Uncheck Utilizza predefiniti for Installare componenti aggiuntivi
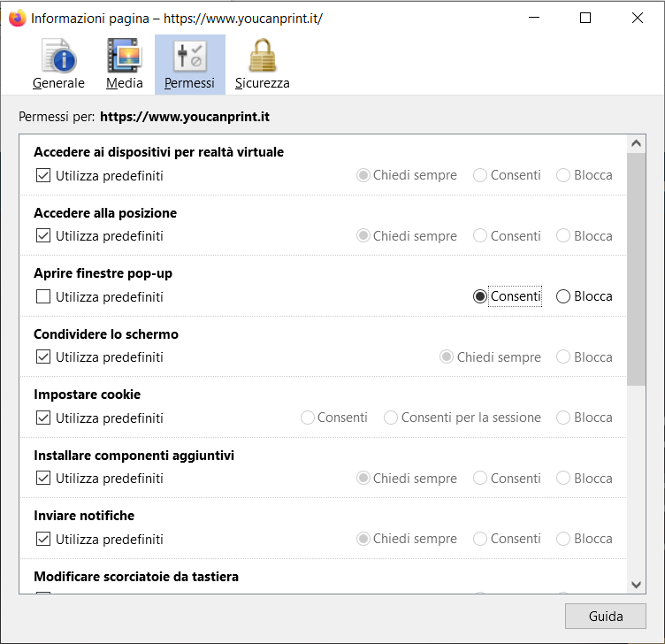The height and width of the screenshot is (644, 665). pyautogui.click(x=43, y=479)
